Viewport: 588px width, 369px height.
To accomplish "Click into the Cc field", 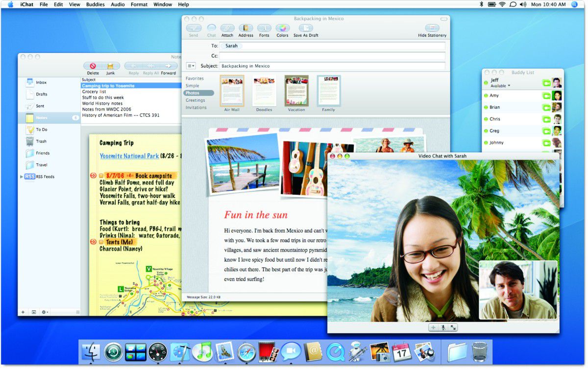I will pyautogui.click(x=332, y=56).
